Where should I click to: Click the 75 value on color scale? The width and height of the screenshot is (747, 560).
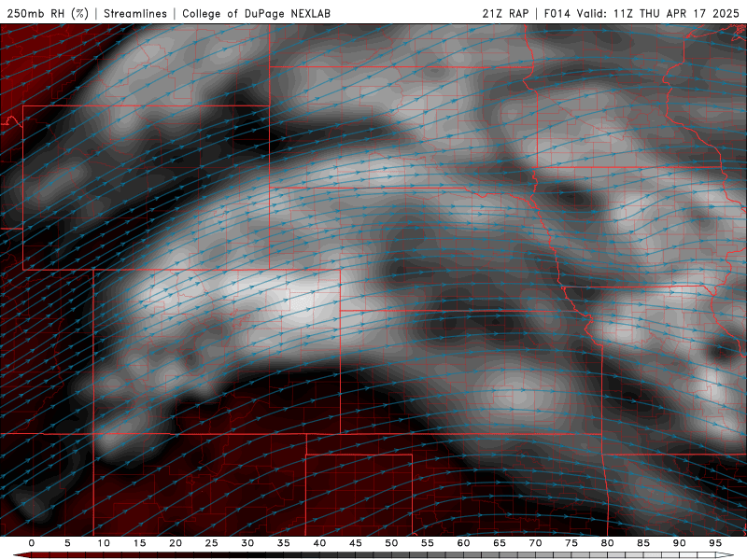tap(571, 543)
